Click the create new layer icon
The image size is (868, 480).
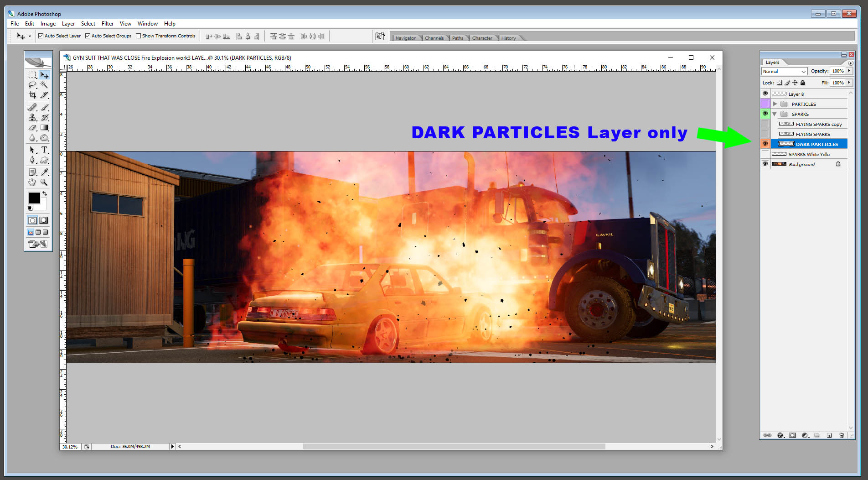click(x=829, y=435)
